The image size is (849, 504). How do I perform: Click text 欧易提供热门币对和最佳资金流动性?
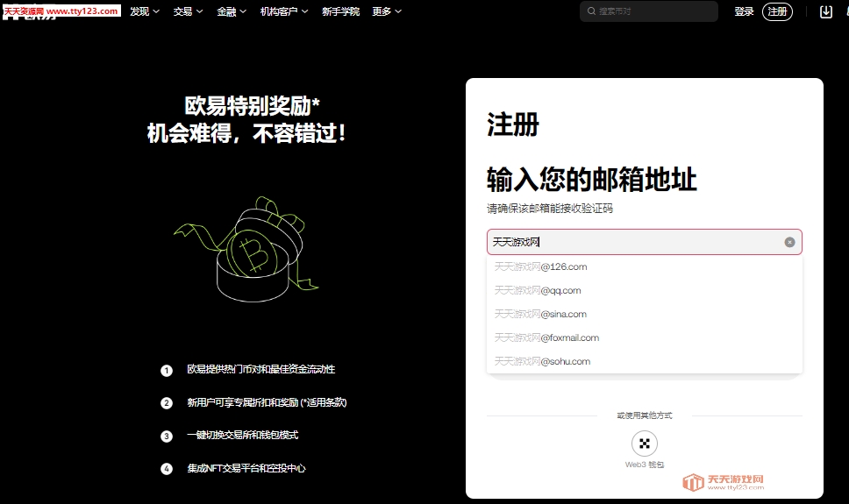261,369
